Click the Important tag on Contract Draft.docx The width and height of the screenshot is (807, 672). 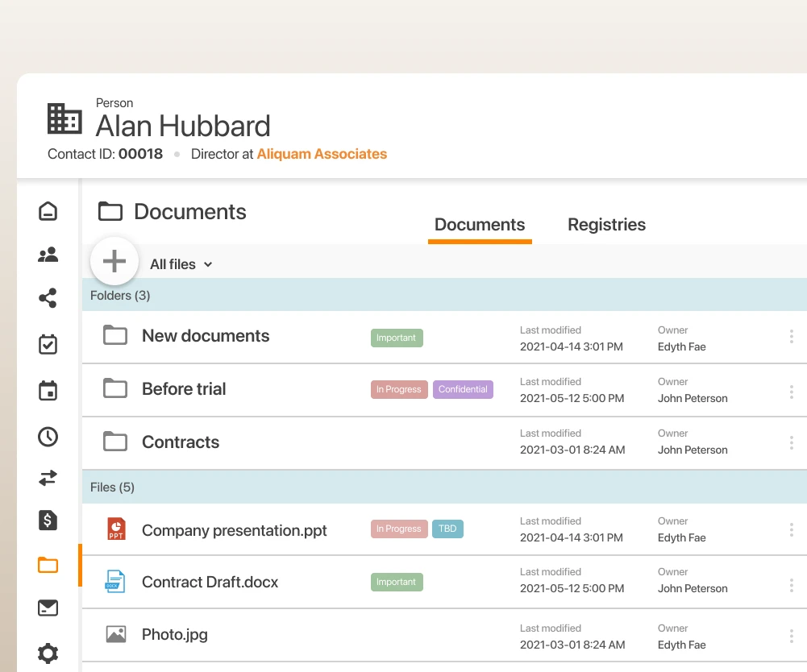click(x=397, y=582)
